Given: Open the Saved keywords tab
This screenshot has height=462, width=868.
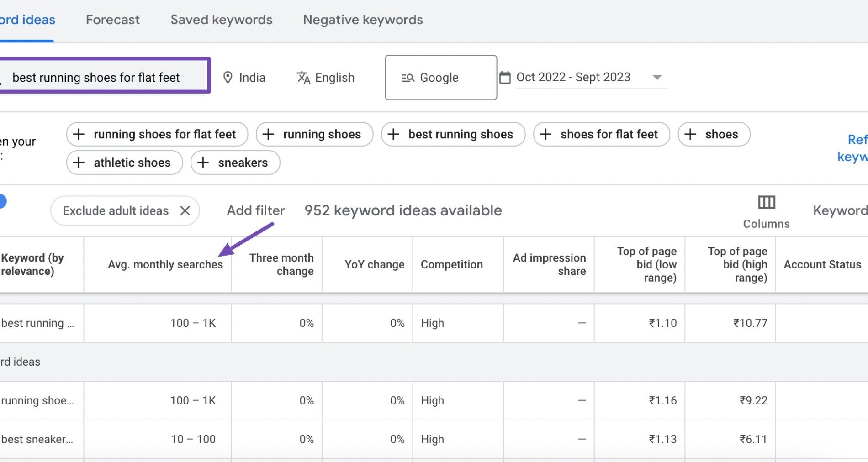Looking at the screenshot, I should (221, 20).
